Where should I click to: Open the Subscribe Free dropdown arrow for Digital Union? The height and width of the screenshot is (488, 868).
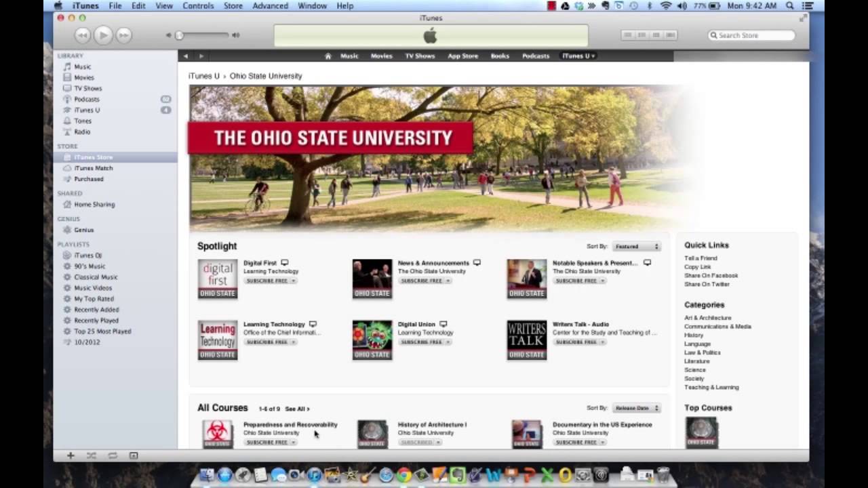(448, 342)
